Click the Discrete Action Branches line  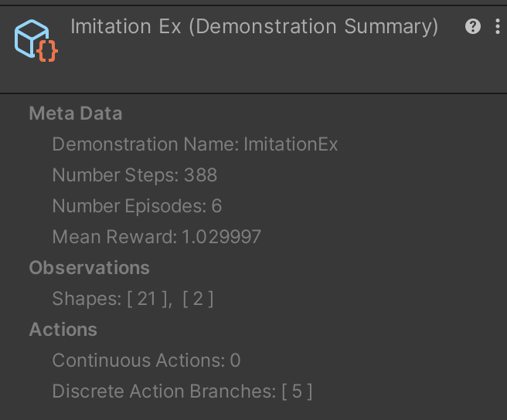click(x=182, y=391)
